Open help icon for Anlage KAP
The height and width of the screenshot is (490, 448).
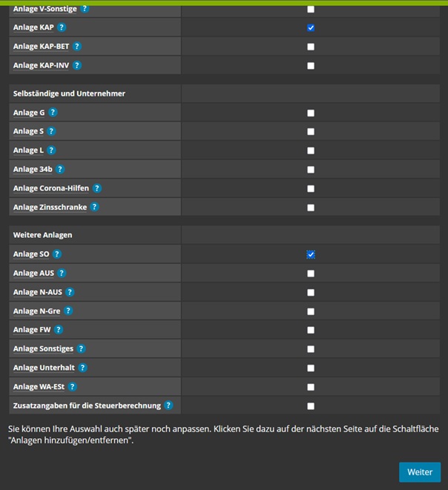62,27
